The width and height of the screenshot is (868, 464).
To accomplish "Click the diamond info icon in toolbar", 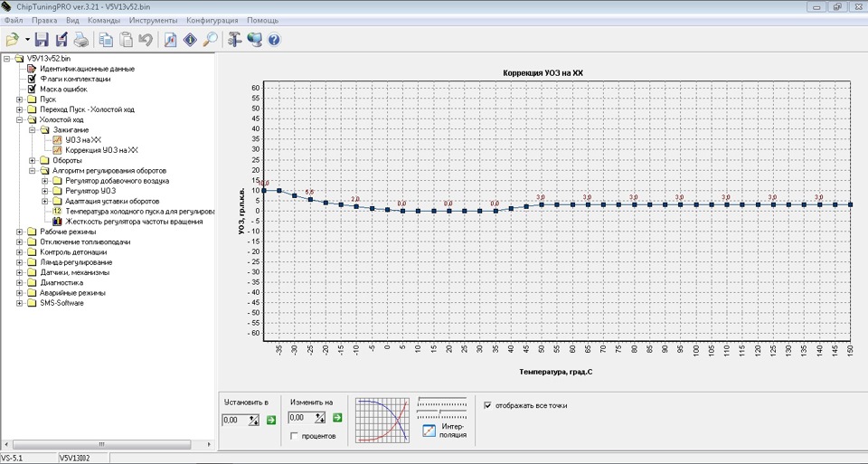I will point(191,40).
